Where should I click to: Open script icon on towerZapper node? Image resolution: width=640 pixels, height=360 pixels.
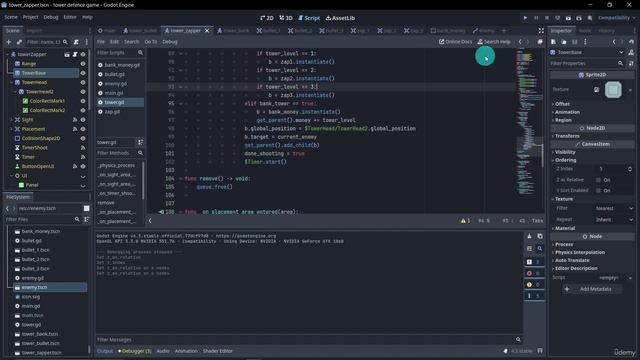click(75, 54)
